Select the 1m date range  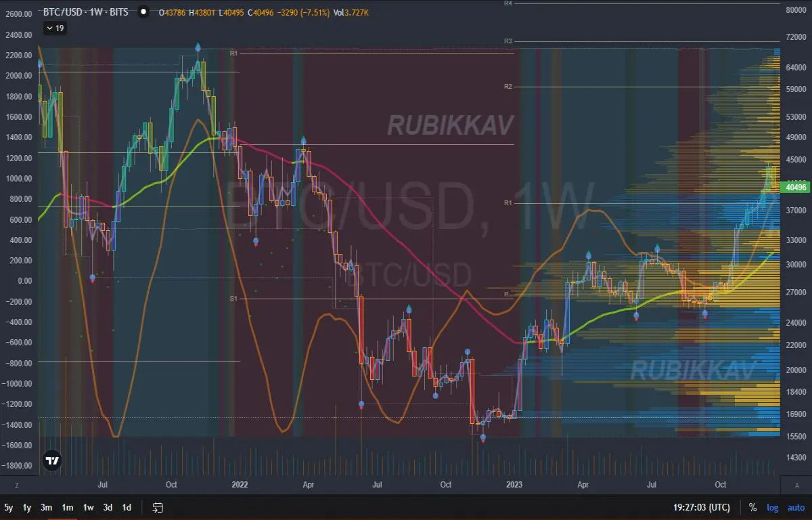click(68, 507)
